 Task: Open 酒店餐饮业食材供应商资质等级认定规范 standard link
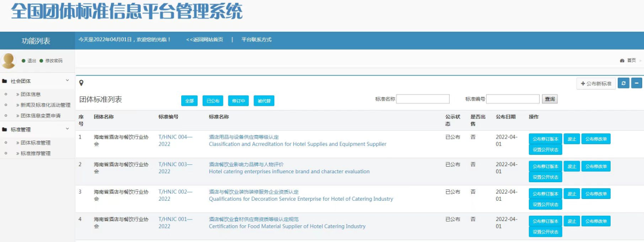coord(253,219)
